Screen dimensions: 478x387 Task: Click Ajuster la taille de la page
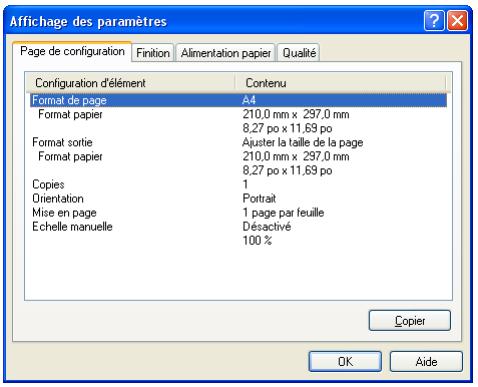(x=302, y=143)
